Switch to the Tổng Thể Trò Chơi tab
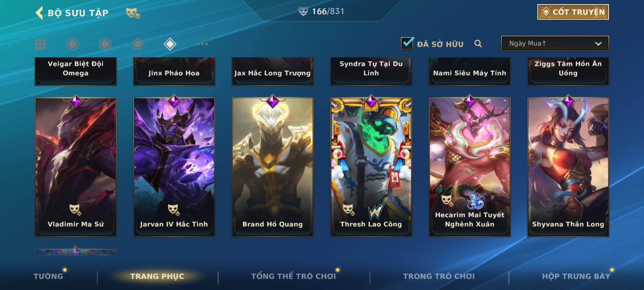Image resolution: width=644 pixels, height=290 pixels. coord(294,276)
